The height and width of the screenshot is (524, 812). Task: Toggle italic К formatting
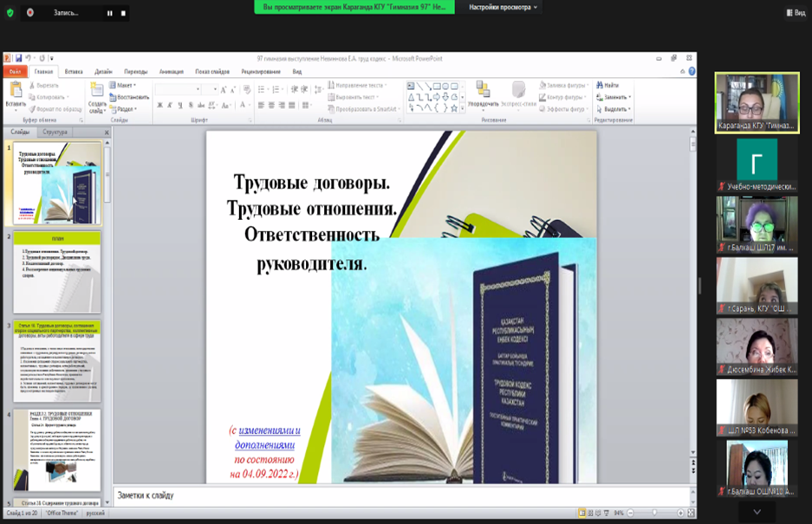coord(170,106)
